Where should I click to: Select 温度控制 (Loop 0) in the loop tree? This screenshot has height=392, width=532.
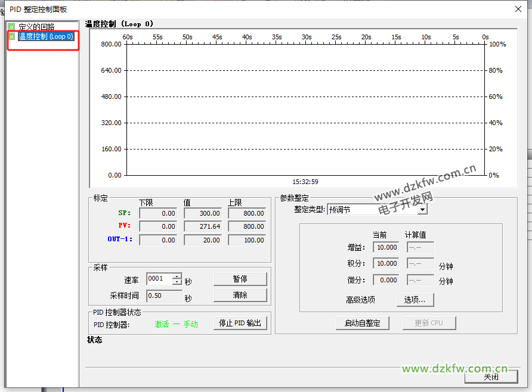tap(45, 36)
